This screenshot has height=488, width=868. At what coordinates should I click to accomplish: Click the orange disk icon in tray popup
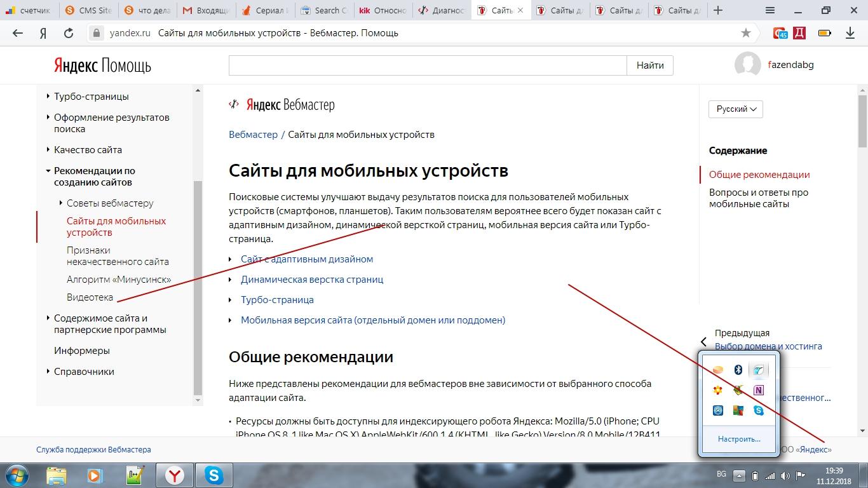tap(718, 370)
